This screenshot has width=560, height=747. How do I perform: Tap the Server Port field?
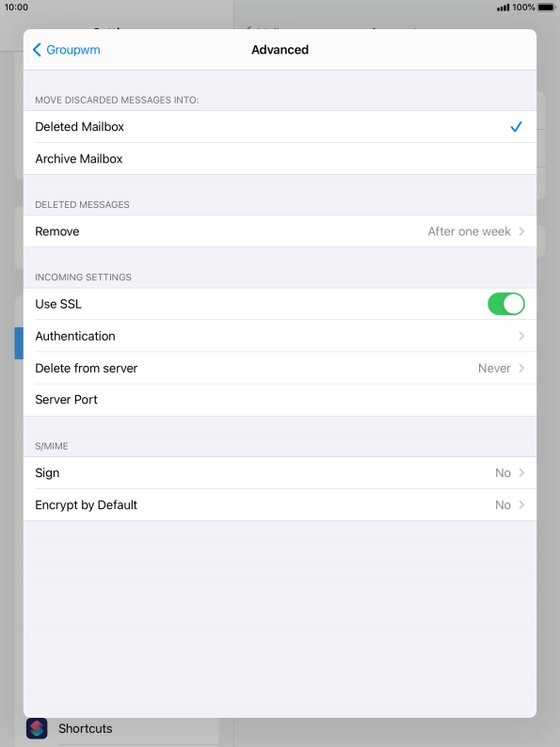click(x=280, y=400)
